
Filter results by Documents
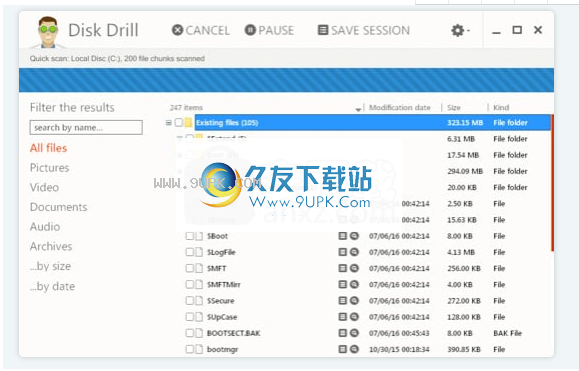(59, 207)
